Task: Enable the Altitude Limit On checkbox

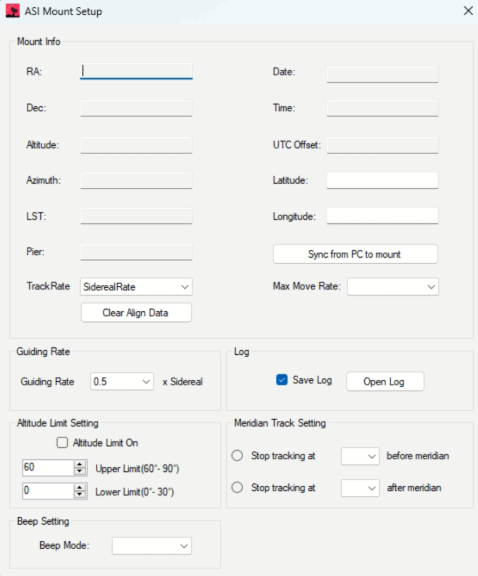Action: coord(62,443)
